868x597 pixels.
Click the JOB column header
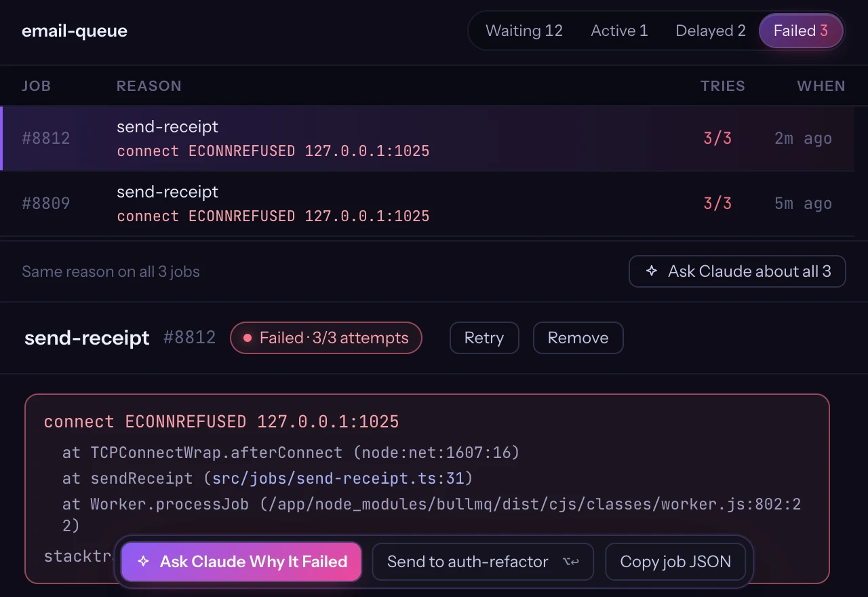37,86
